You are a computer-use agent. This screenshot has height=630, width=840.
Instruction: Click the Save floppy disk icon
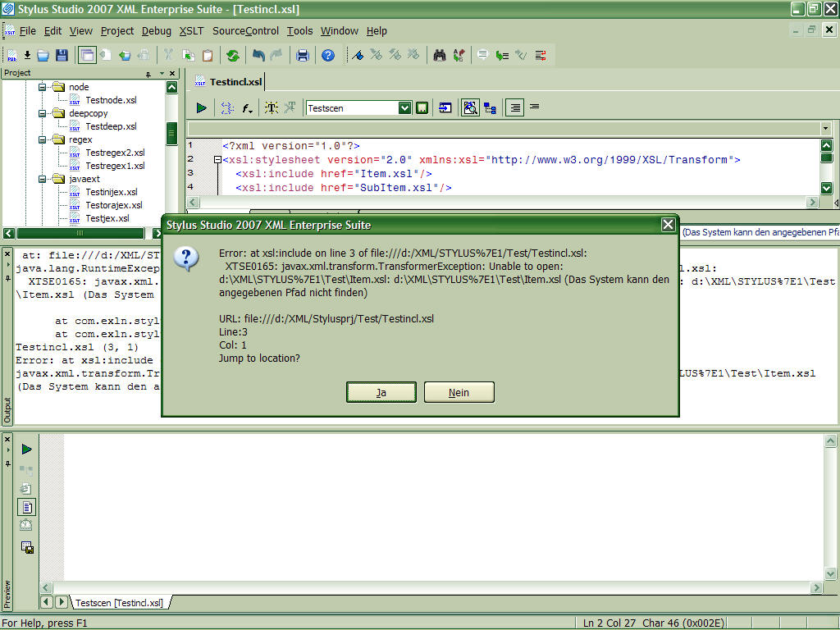(x=62, y=56)
